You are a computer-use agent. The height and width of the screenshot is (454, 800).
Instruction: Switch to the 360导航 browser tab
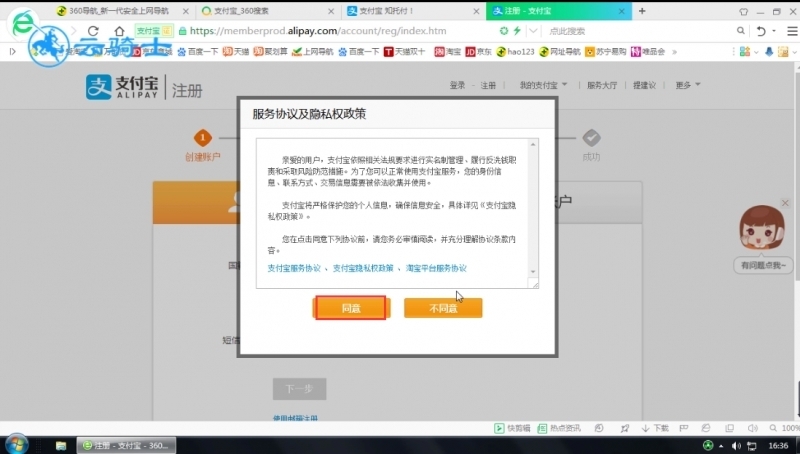pos(120,11)
